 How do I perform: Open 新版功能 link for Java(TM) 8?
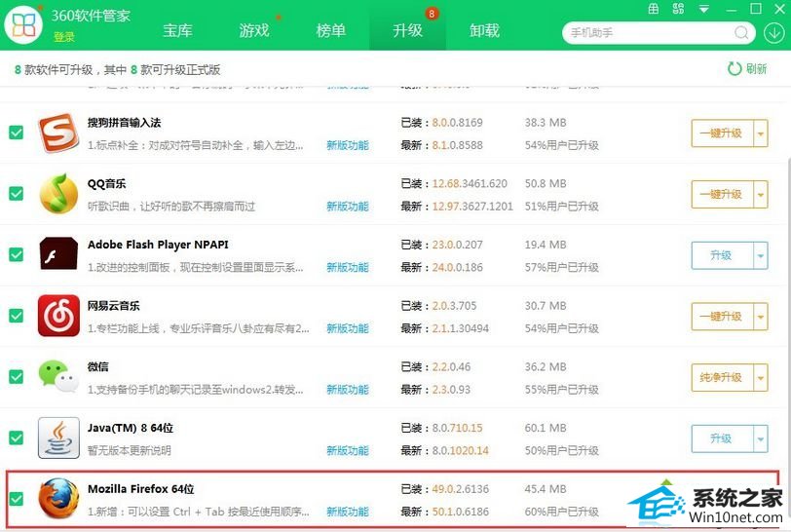coord(348,451)
